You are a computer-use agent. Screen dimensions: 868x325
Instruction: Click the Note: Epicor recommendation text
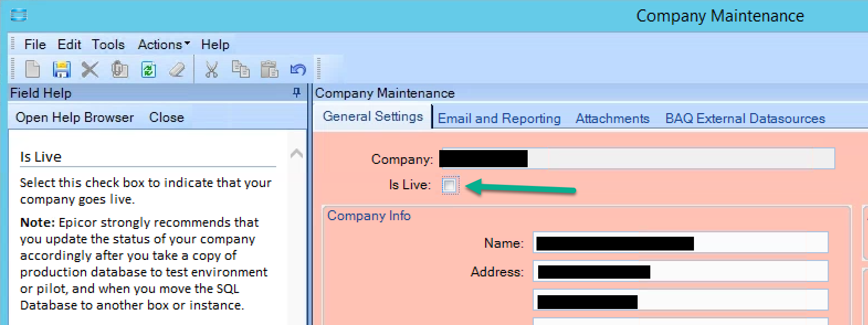pos(144,264)
